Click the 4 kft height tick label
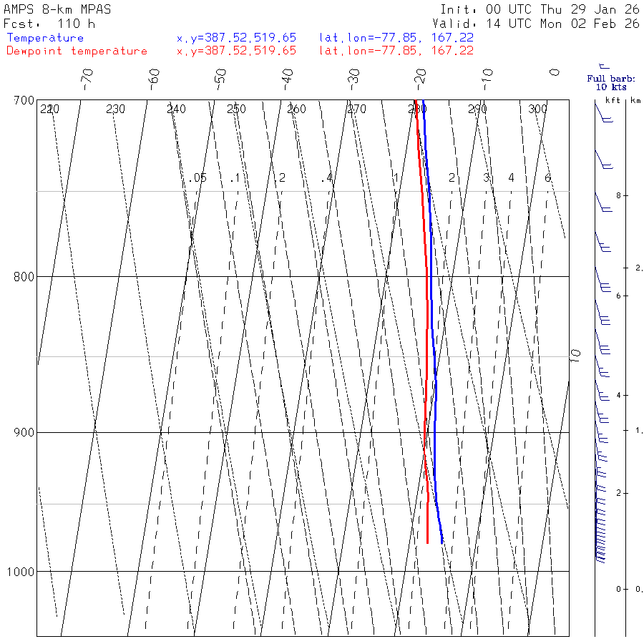Viewport: 644px width, 644px height. (618, 396)
